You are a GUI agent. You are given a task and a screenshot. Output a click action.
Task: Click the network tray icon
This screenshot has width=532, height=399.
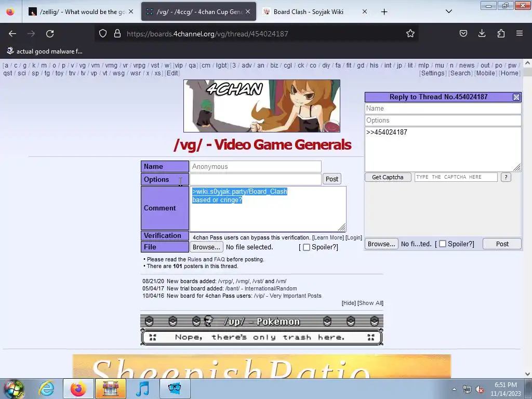tap(467, 390)
